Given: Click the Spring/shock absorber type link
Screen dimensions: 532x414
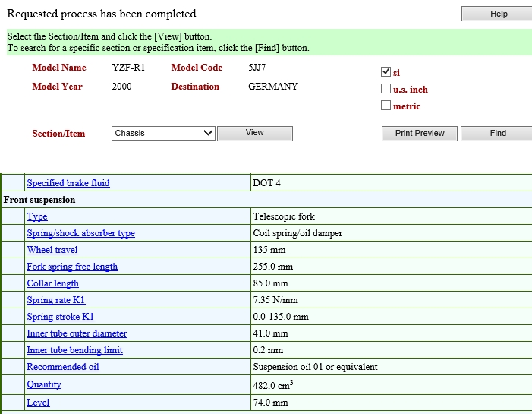Looking at the screenshot, I should [80, 233].
